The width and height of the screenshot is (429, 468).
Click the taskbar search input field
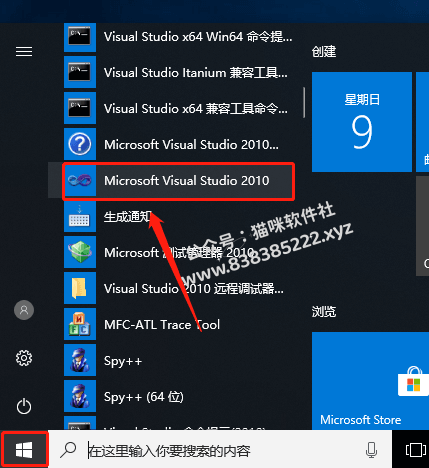pyautogui.click(x=220, y=450)
